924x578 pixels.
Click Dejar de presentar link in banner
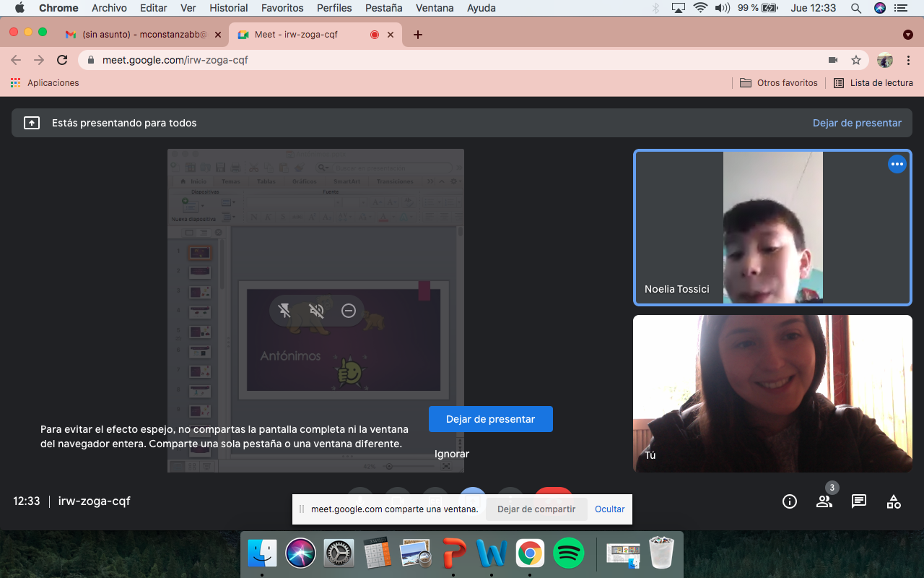point(857,123)
